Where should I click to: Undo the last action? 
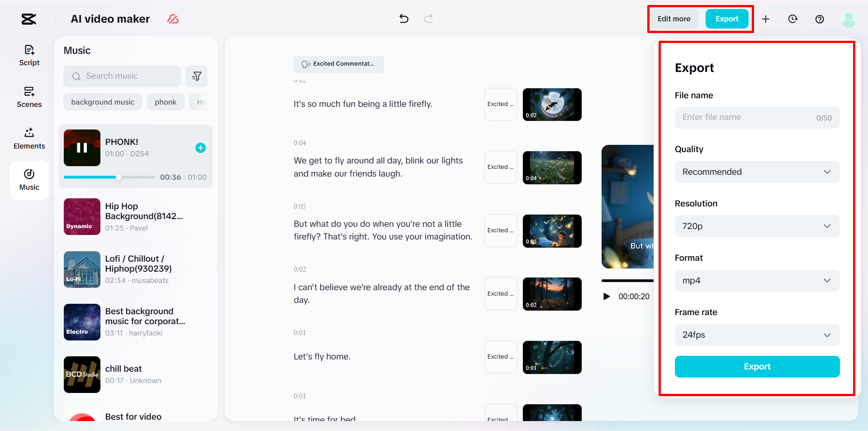(404, 19)
